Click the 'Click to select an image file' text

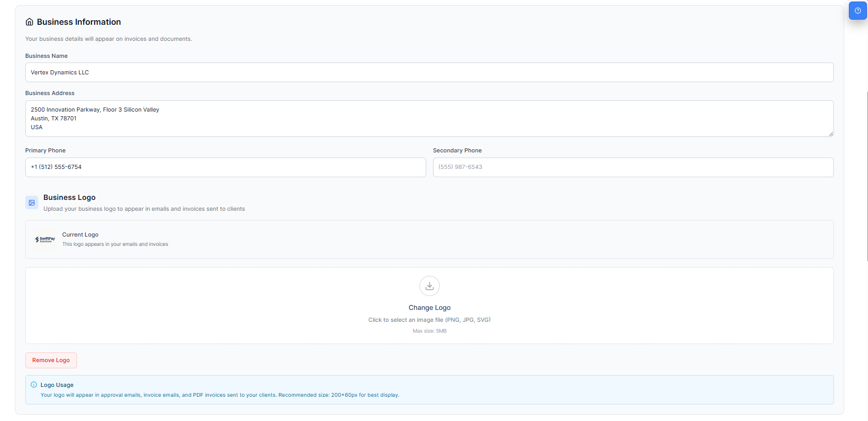click(429, 320)
